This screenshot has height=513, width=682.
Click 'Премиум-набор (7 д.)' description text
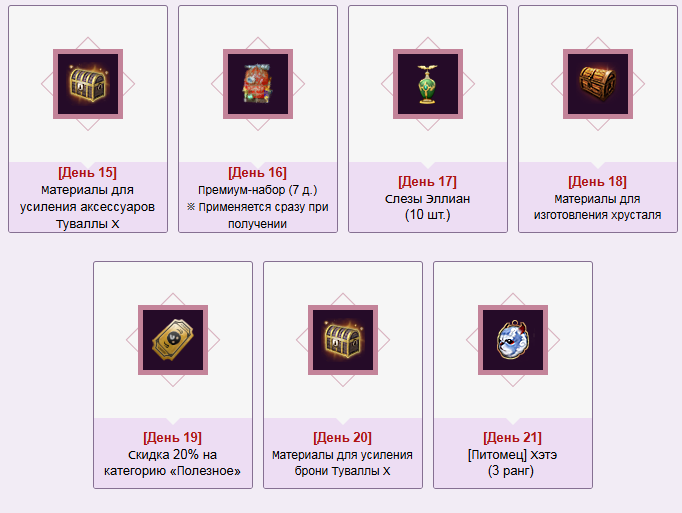pos(257,190)
